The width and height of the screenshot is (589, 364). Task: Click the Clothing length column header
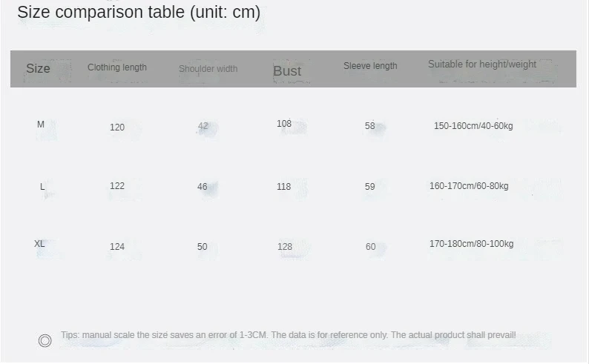tap(117, 67)
